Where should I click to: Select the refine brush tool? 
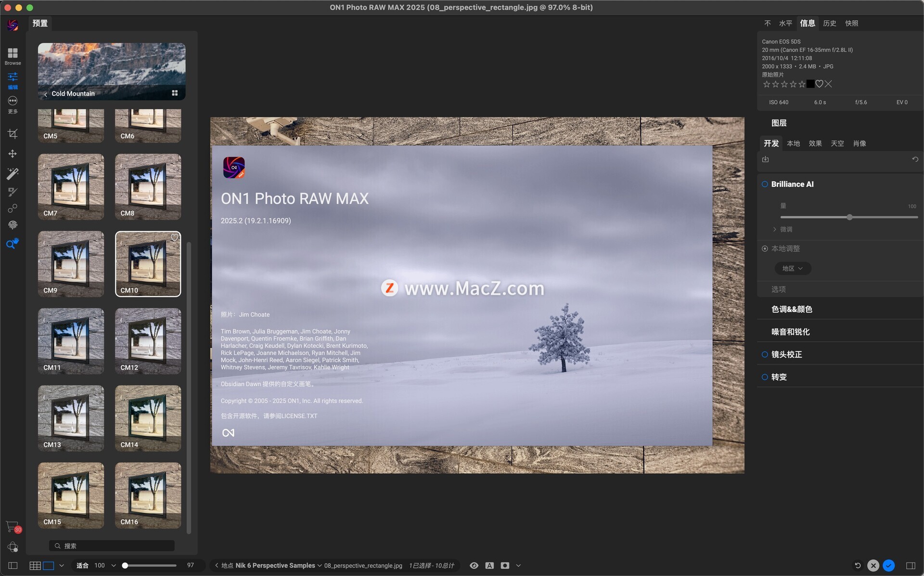pos(13,192)
